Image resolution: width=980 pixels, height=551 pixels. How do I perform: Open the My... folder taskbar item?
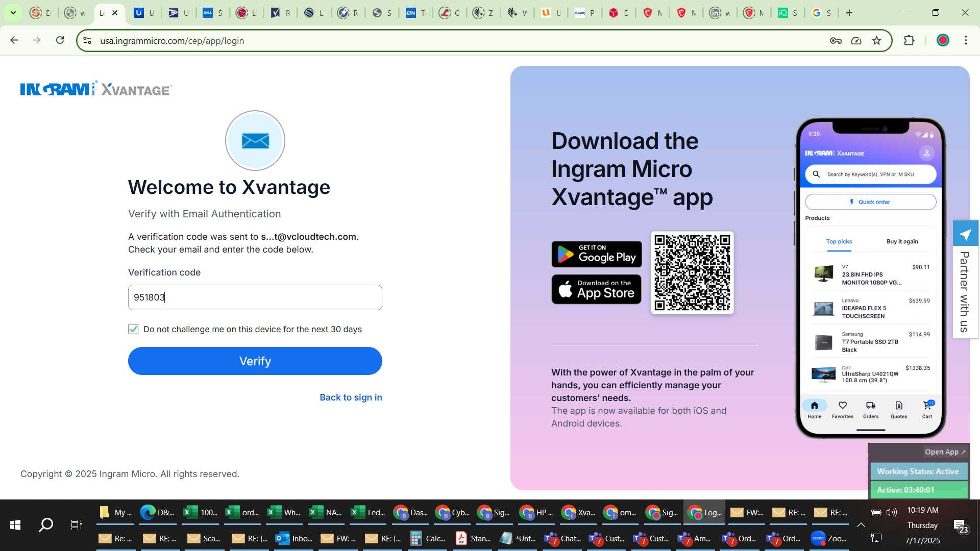(x=115, y=512)
